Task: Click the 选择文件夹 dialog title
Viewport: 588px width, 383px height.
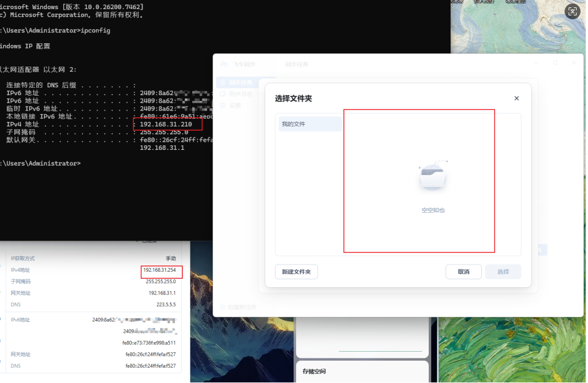Action: point(293,99)
